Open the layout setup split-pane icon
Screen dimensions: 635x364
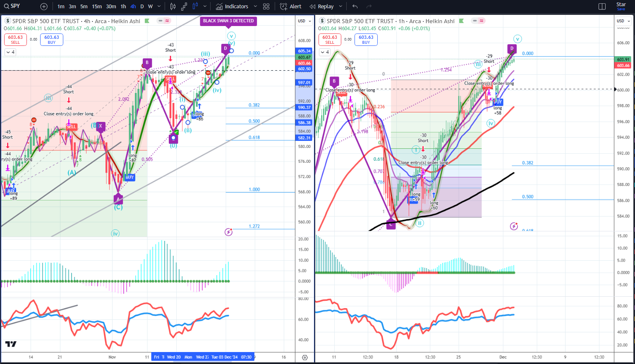(602, 7)
